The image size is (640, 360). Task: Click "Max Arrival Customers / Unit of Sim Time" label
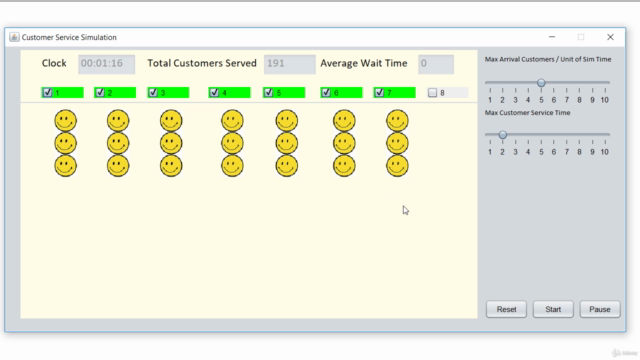[548, 59]
